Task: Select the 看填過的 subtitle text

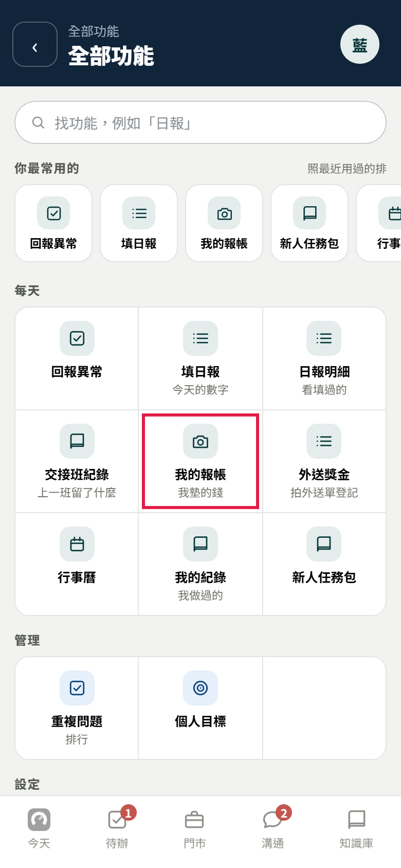Action: click(x=324, y=390)
